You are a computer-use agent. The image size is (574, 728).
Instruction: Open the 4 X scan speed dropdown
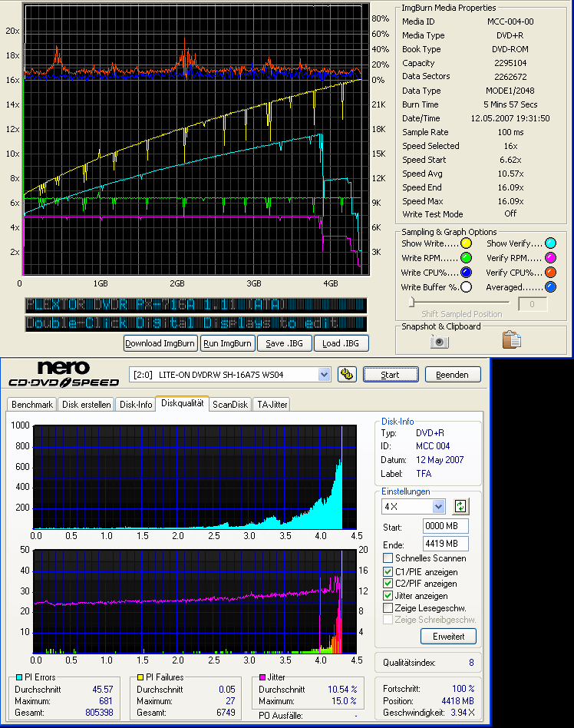click(438, 506)
